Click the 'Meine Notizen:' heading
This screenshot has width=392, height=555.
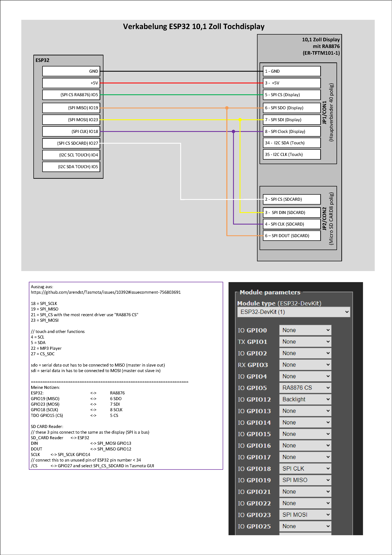[45, 388]
